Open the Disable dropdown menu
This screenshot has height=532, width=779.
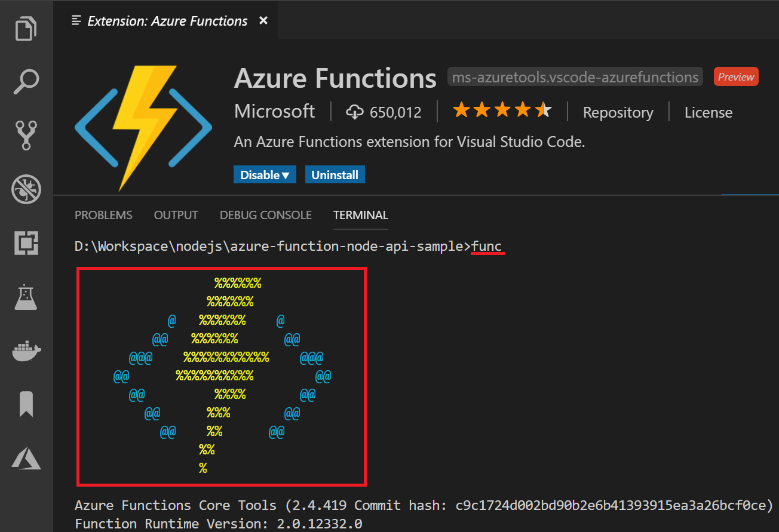[265, 175]
